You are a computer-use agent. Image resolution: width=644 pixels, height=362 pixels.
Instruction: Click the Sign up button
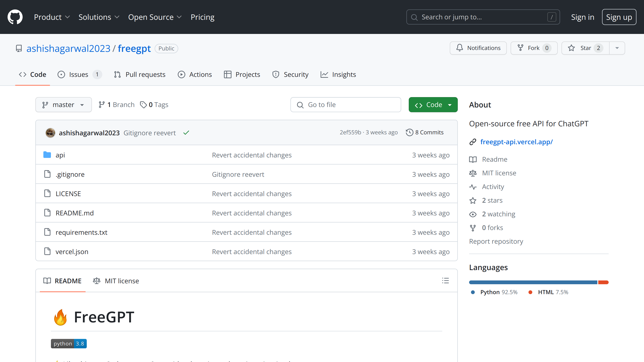(x=619, y=17)
